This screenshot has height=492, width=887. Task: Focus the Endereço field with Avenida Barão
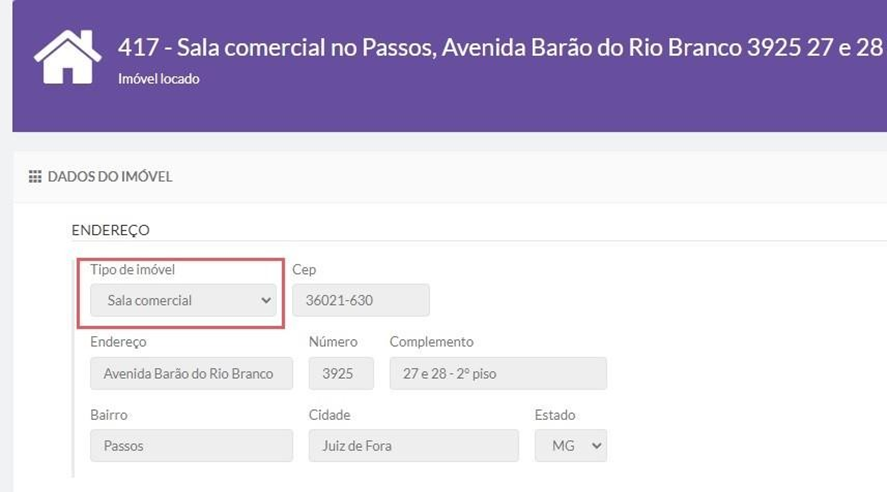coord(191,374)
